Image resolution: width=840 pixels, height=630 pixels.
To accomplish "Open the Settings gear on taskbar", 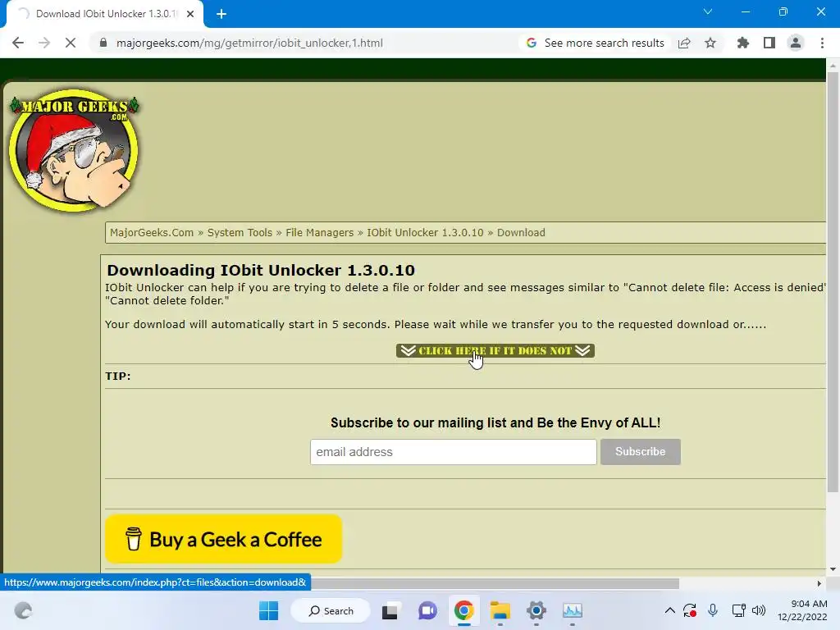I will pos(536,610).
